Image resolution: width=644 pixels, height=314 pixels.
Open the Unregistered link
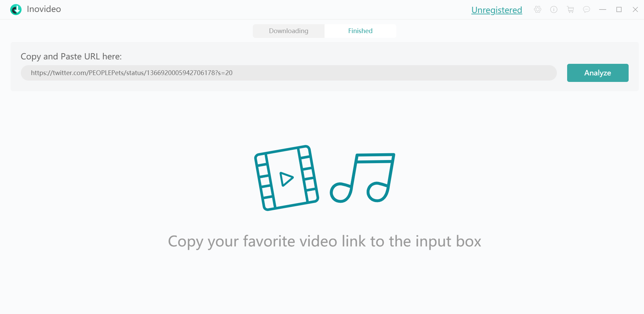coord(497,10)
